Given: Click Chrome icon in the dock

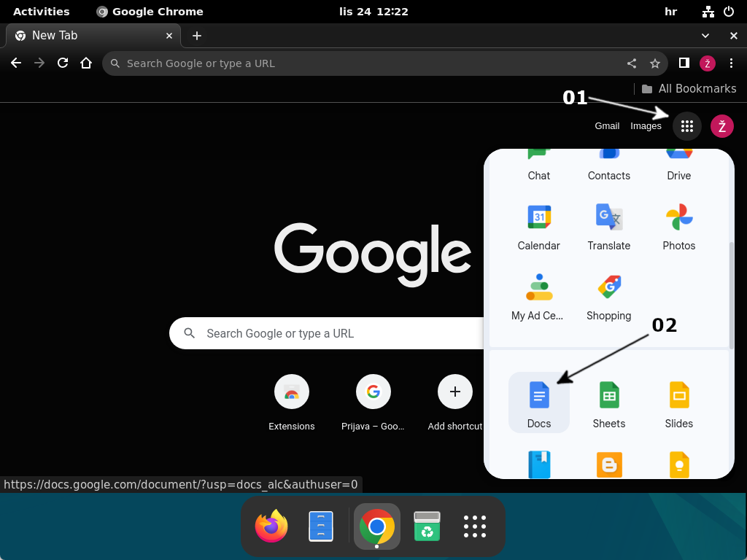Looking at the screenshot, I should (x=377, y=526).
